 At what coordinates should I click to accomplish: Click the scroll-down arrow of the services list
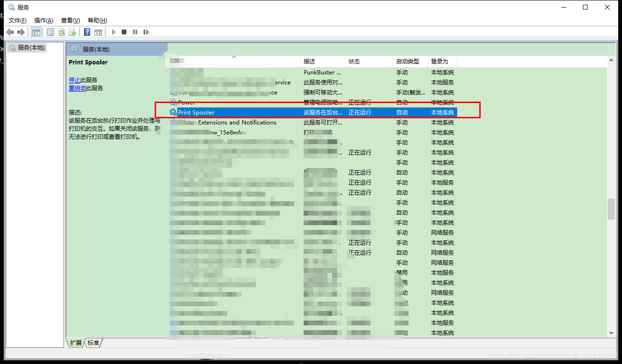pyautogui.click(x=611, y=333)
